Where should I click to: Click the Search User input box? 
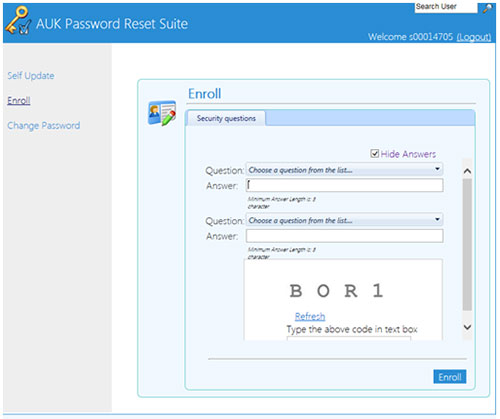click(446, 7)
